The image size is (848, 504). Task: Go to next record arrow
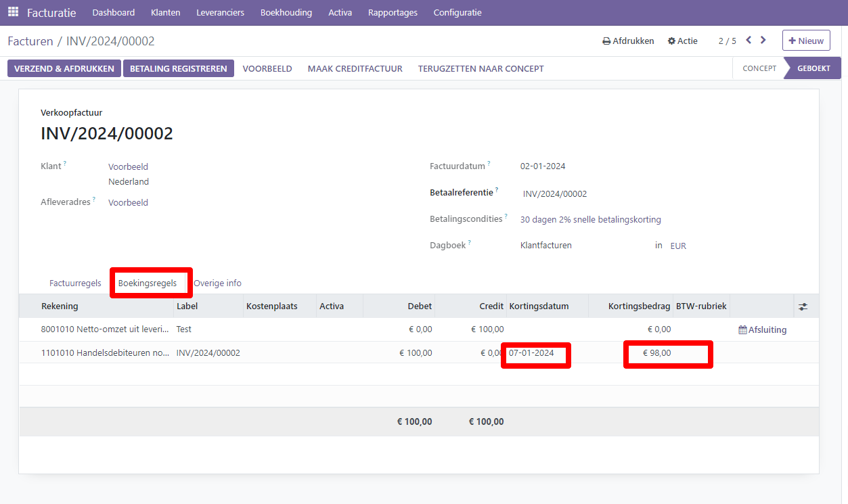(x=763, y=41)
